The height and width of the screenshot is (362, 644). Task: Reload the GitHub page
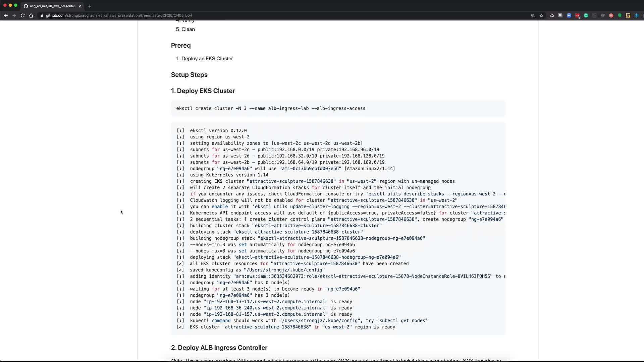tap(22, 15)
